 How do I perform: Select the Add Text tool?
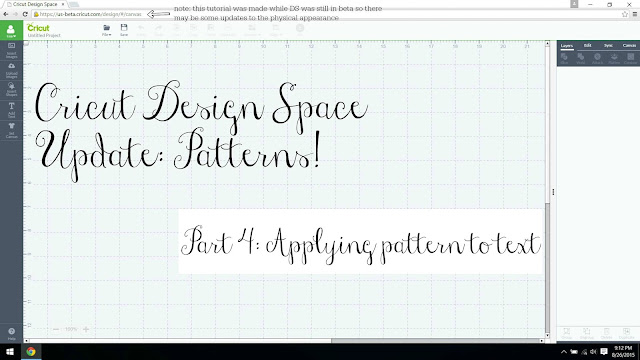tap(11, 110)
